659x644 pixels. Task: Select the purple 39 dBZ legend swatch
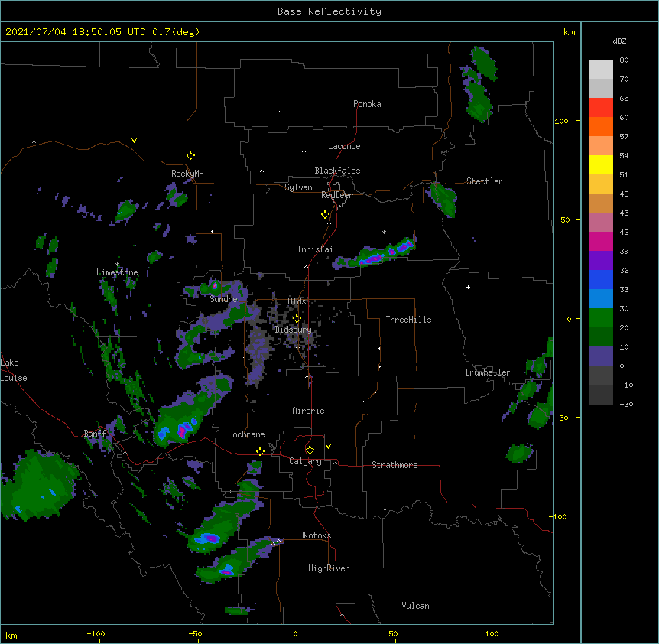pyautogui.click(x=601, y=261)
